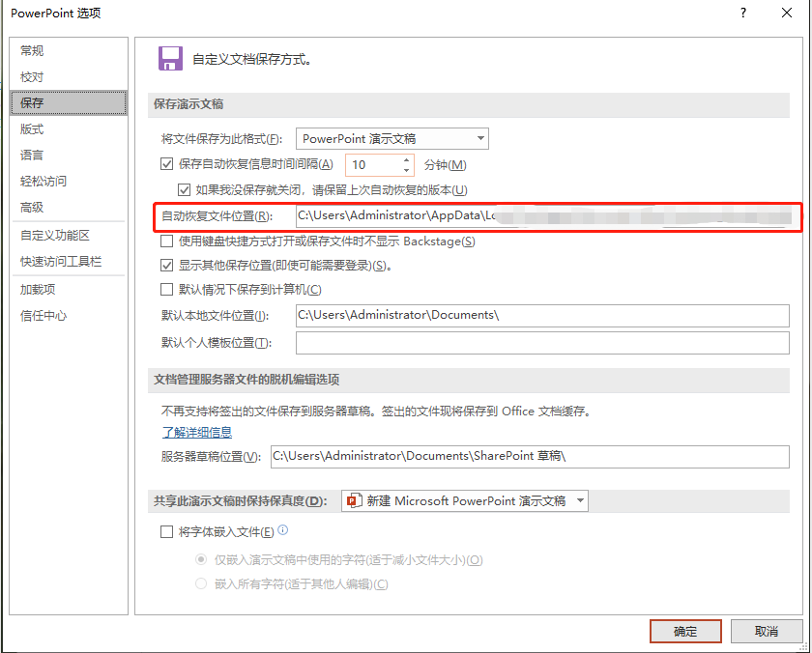The image size is (812, 653).
Task: Click the info icon beside 将字体嵌入文件
Action: [x=282, y=530]
